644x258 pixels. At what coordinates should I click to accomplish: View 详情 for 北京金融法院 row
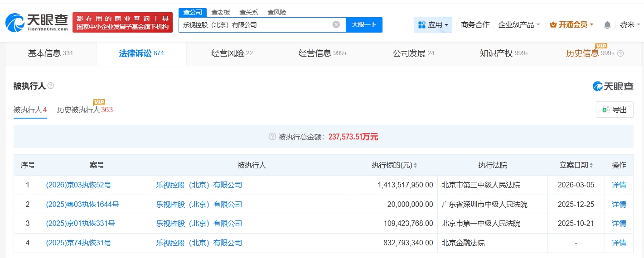tap(619, 243)
